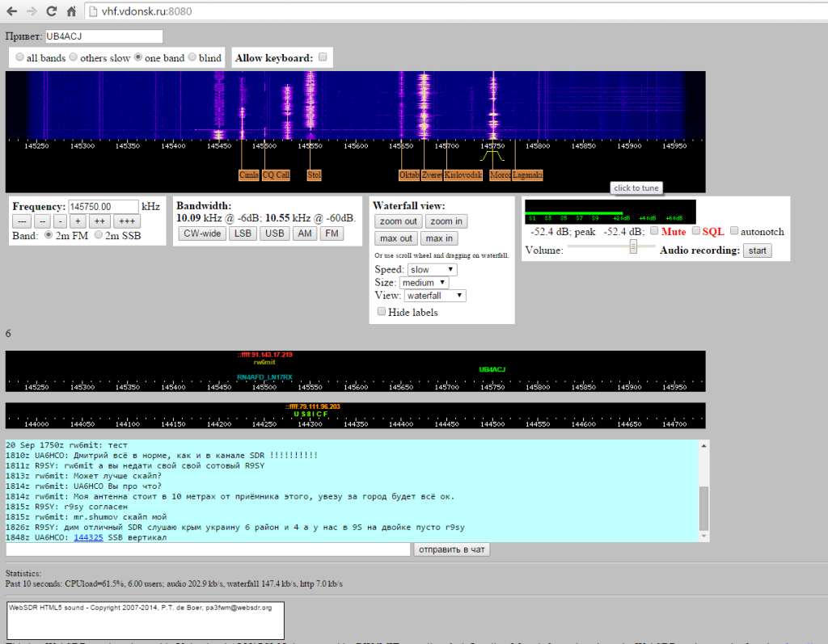Image resolution: width=828 pixels, height=644 pixels.
Task: Tune to the Kislovodsk station label
Action: [463, 175]
